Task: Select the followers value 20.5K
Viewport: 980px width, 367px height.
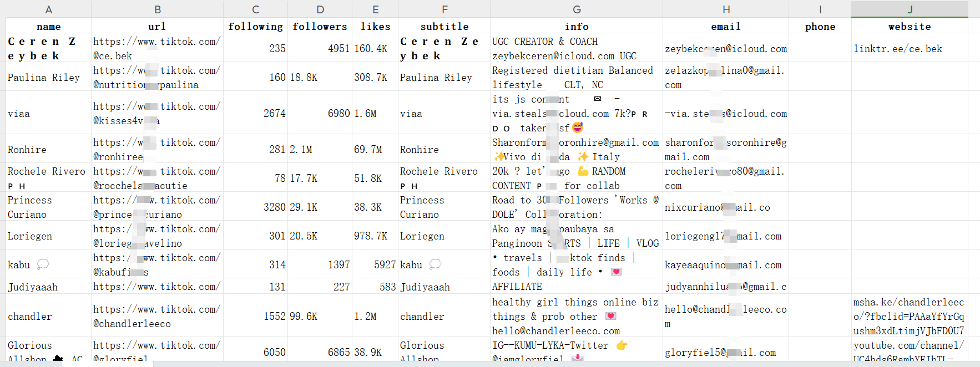Action: click(320, 236)
